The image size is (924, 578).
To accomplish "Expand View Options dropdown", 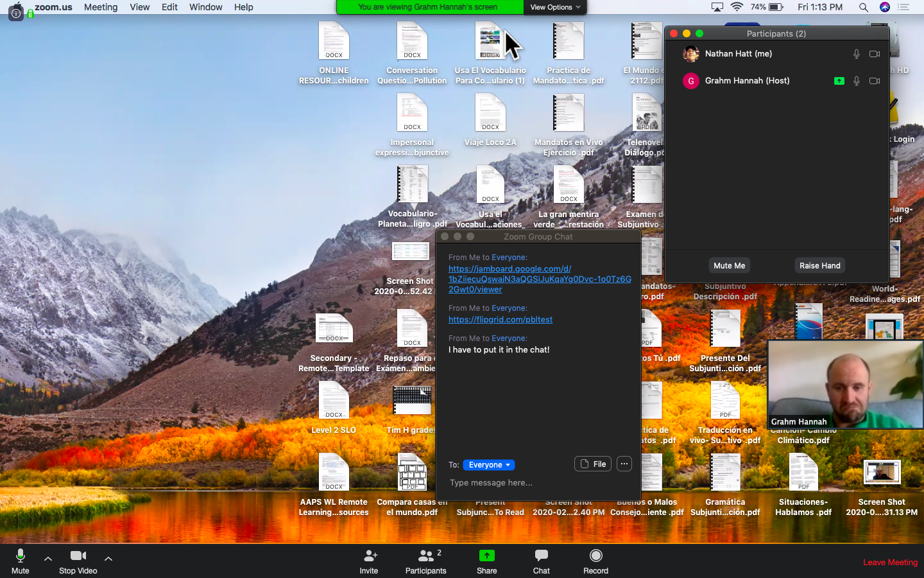I will click(555, 7).
